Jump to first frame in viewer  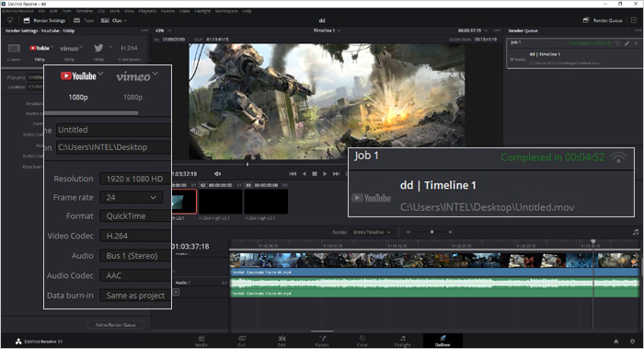[293, 174]
